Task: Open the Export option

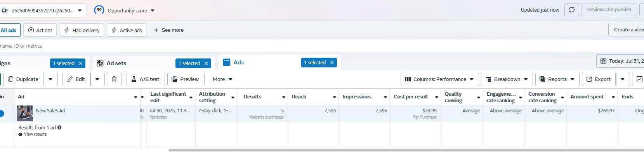Action: [598, 79]
